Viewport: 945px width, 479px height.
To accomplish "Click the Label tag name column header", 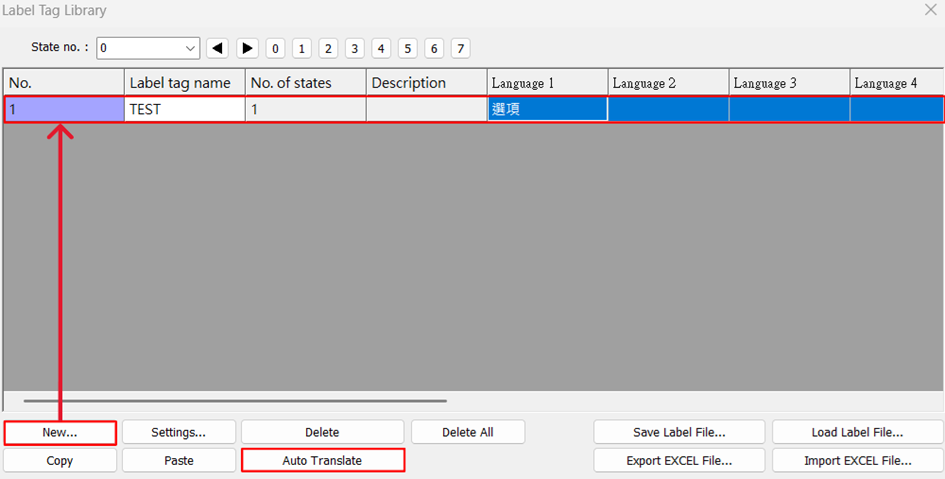I will click(185, 83).
